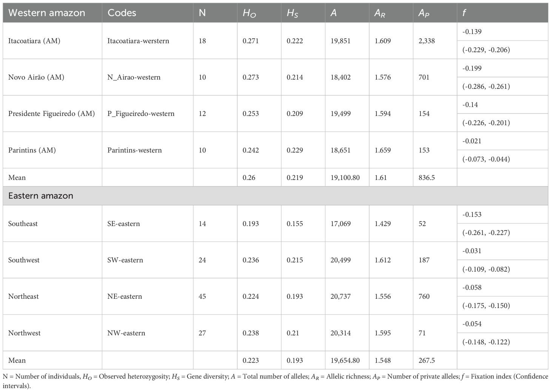Click the western mean alleles value 19,100.80
This screenshot has width=551, height=392.
tap(345, 177)
